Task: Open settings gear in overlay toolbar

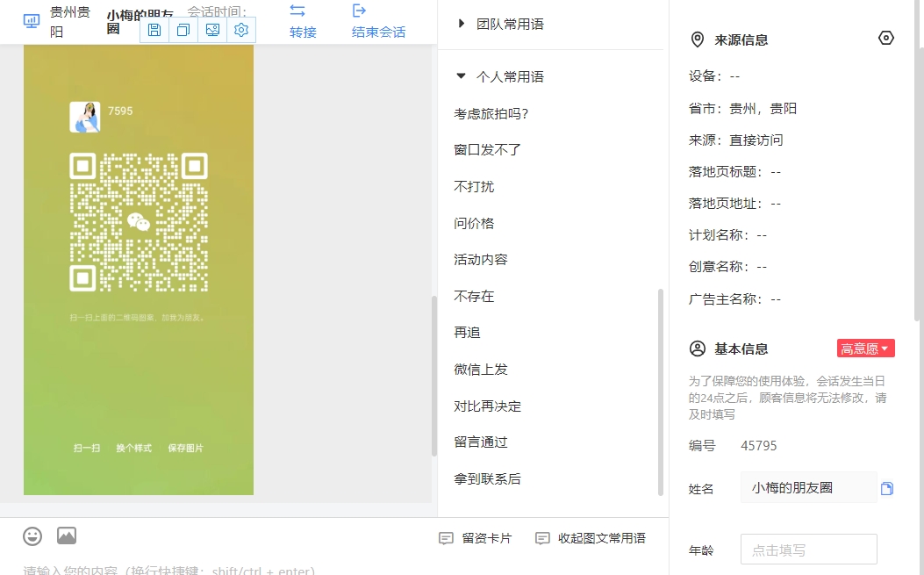Action: click(241, 30)
